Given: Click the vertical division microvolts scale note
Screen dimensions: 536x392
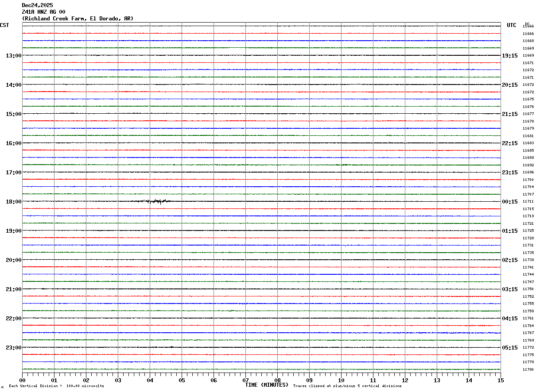Looking at the screenshot, I should pyautogui.click(x=56, y=386).
